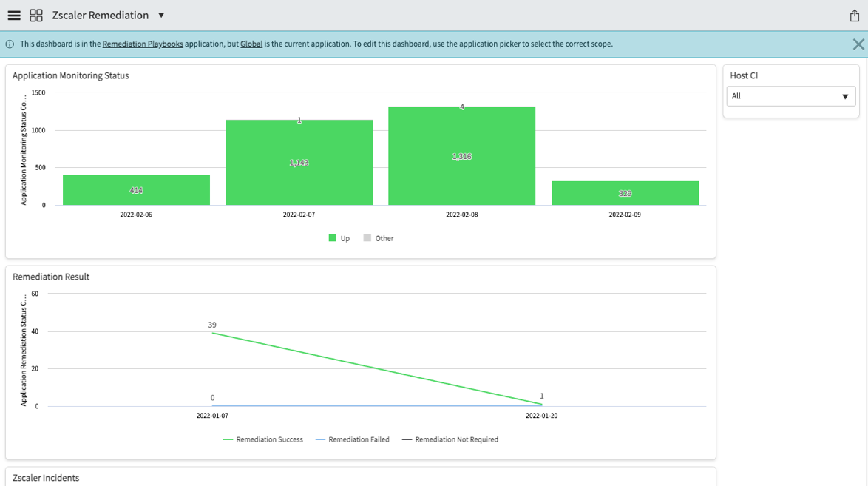Click the 2022-01-07 axis label

point(212,416)
